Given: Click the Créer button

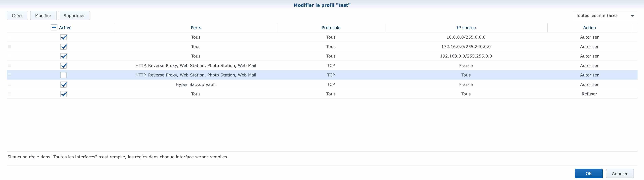Looking at the screenshot, I should coord(17,15).
